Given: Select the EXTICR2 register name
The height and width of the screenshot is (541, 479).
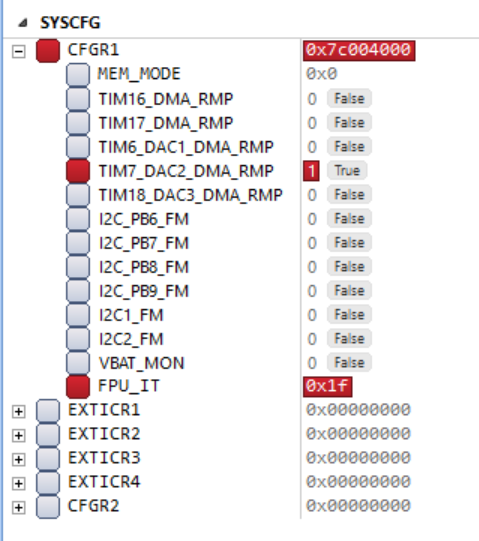Looking at the screenshot, I should [x=104, y=434].
